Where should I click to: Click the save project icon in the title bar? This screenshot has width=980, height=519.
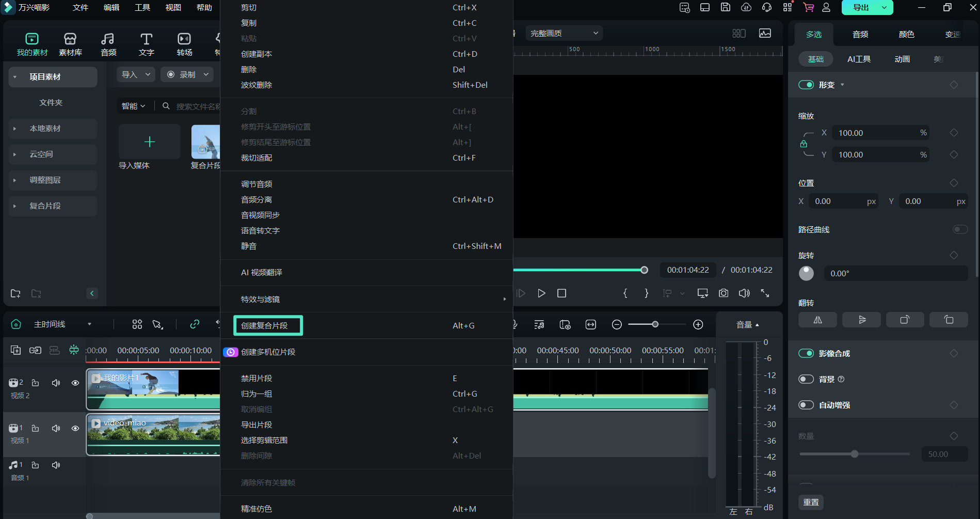(725, 8)
